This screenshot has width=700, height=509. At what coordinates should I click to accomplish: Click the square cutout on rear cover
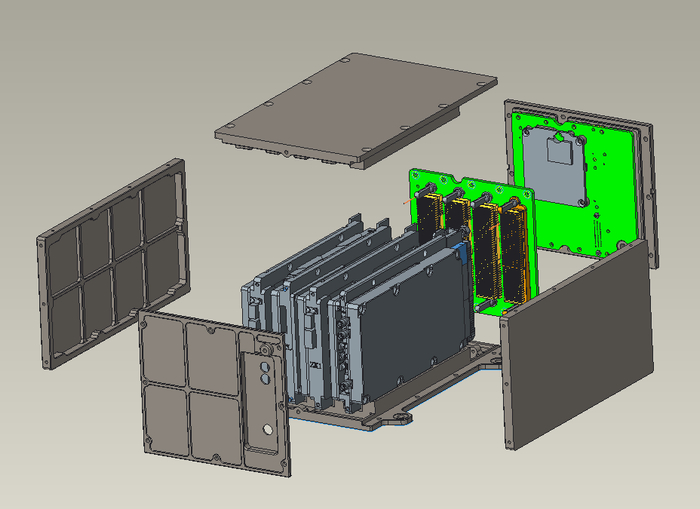(x=559, y=150)
